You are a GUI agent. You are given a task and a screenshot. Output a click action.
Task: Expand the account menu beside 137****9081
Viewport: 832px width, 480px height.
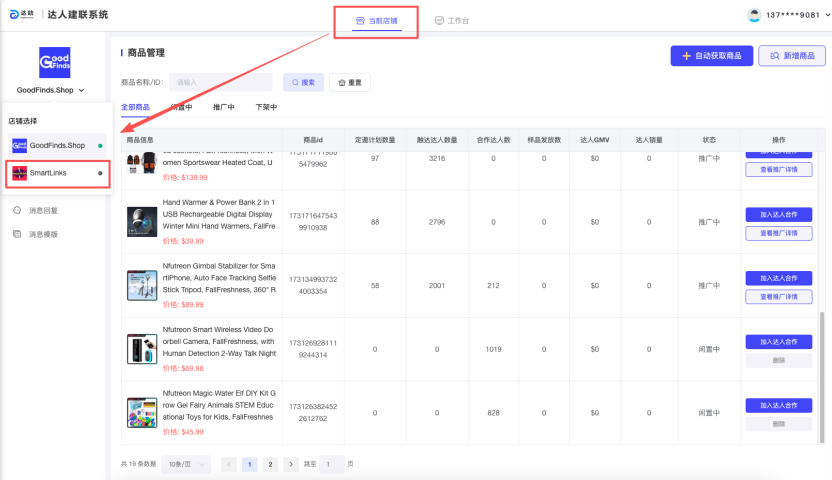825,15
